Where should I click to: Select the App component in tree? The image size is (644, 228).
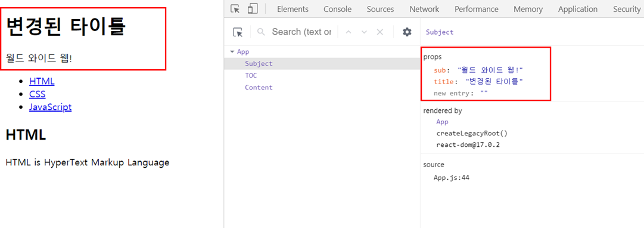click(243, 52)
